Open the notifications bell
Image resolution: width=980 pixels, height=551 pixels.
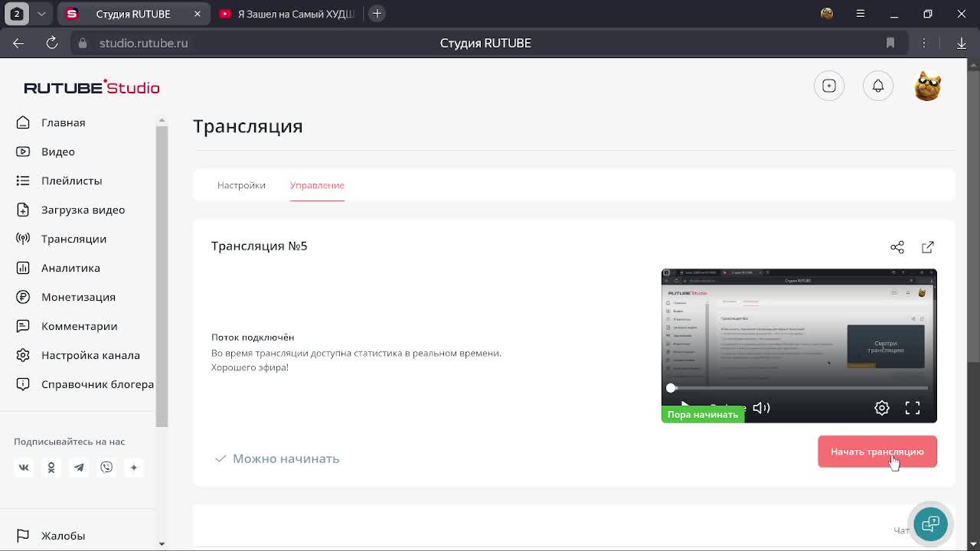coord(878,86)
